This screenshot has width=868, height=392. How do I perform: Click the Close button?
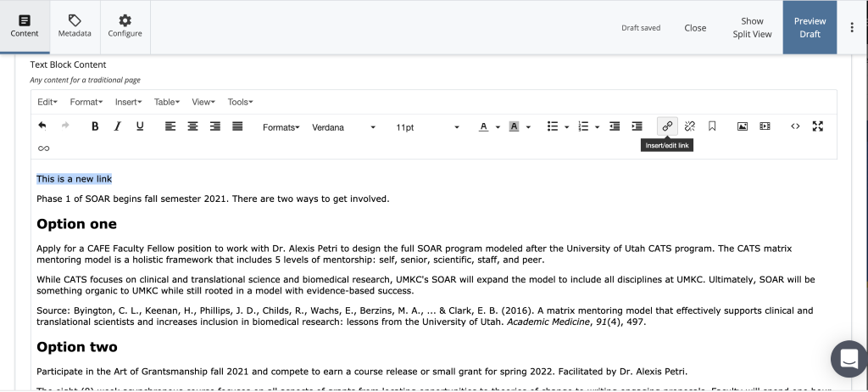pyautogui.click(x=695, y=28)
